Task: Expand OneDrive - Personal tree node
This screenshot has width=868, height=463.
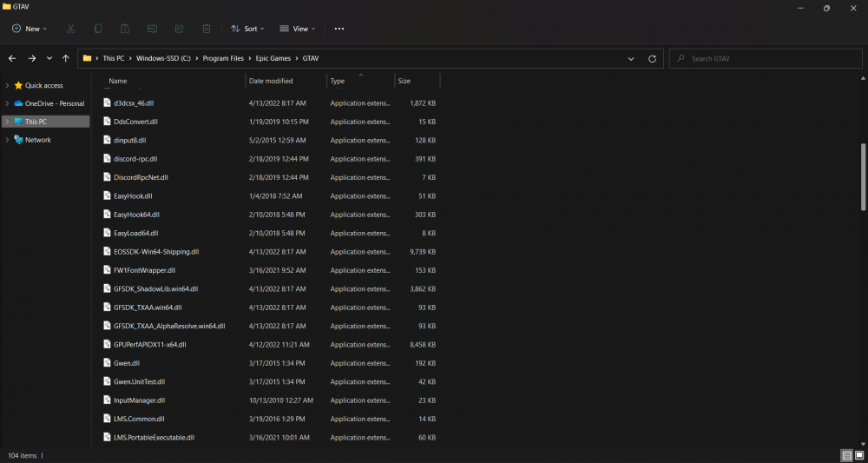Action: tap(7, 103)
